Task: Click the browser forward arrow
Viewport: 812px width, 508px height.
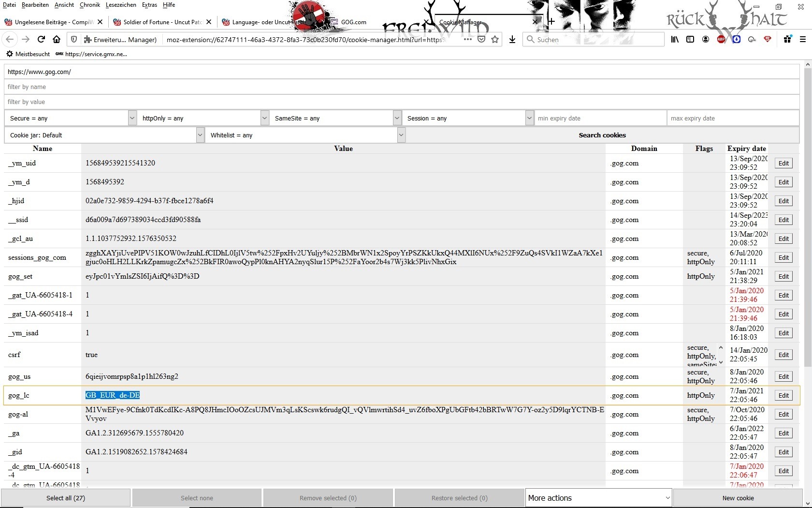Action: (26, 40)
